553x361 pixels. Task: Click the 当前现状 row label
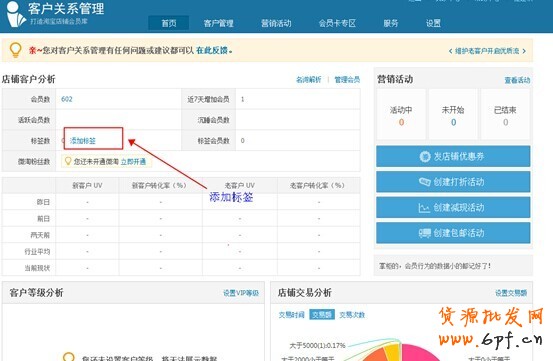pos(37,268)
